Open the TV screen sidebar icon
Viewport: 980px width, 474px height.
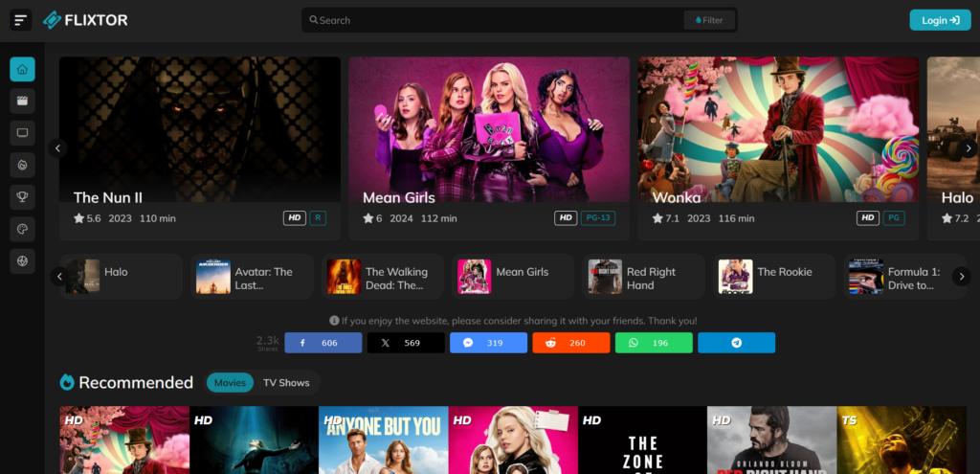tap(23, 132)
